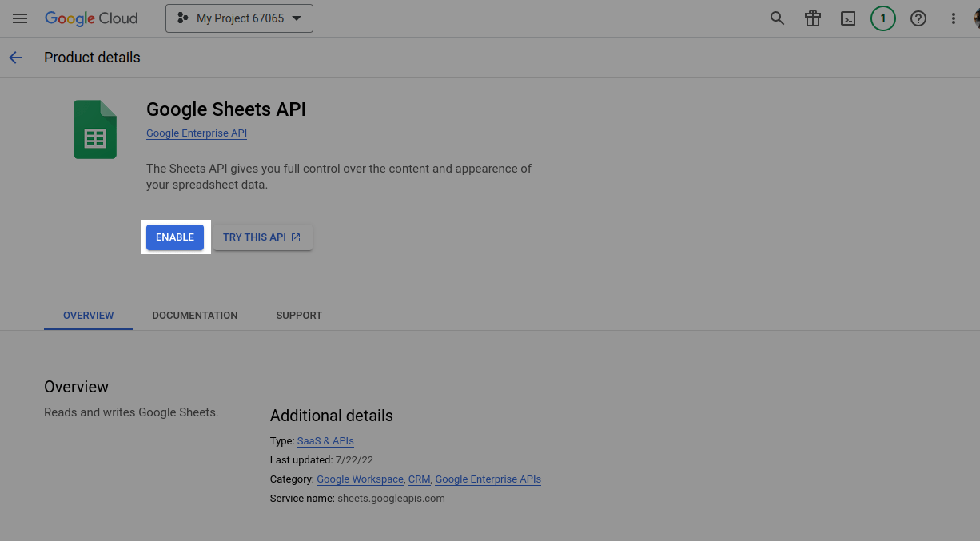Switch to the DOCUMENTATION tab
Viewport: 980px width, 541px height.
[x=195, y=316]
